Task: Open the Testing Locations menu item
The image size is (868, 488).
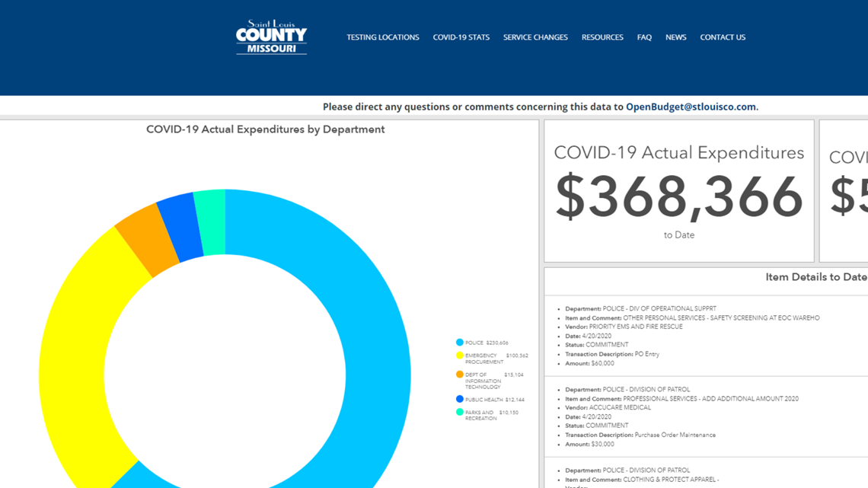Action: point(382,37)
